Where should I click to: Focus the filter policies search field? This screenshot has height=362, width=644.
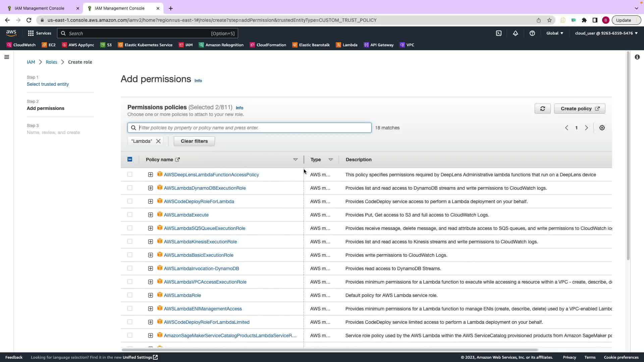(x=253, y=128)
